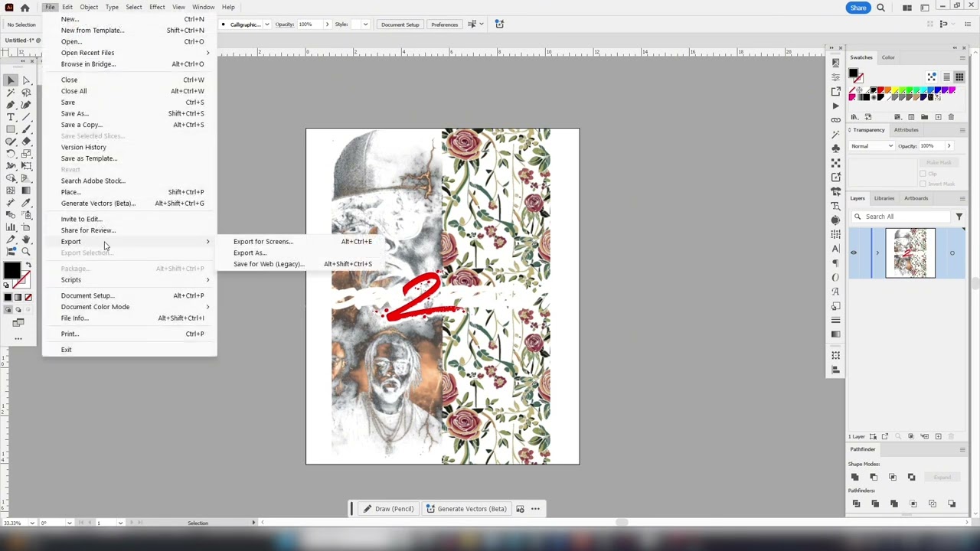Screen dimensions: 980x551
Task: Click Draw (Pencil) in task bar
Action: coord(388,509)
